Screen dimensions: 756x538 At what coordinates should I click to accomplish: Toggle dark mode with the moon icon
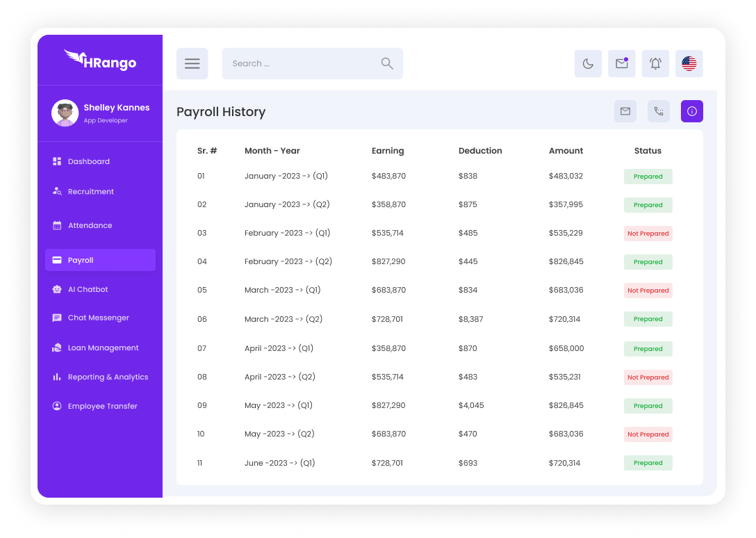click(x=588, y=64)
